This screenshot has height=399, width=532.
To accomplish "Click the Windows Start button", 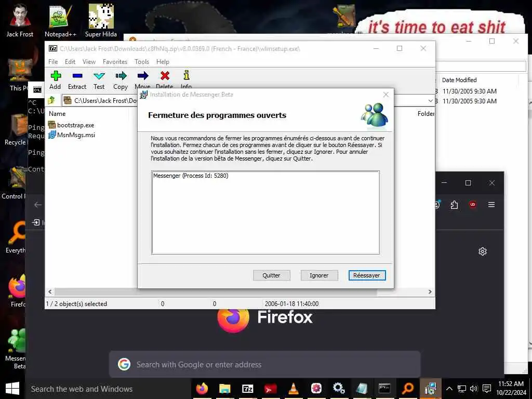I will (12, 389).
